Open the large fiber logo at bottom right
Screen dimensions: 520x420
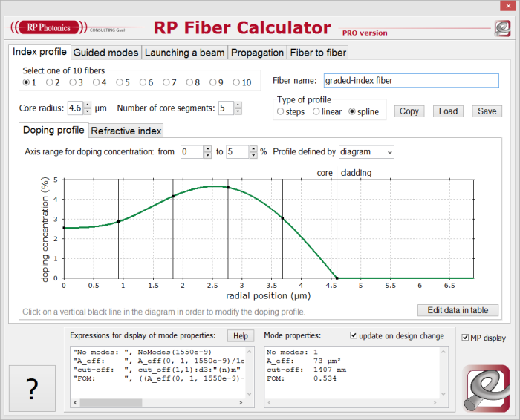coord(486,389)
